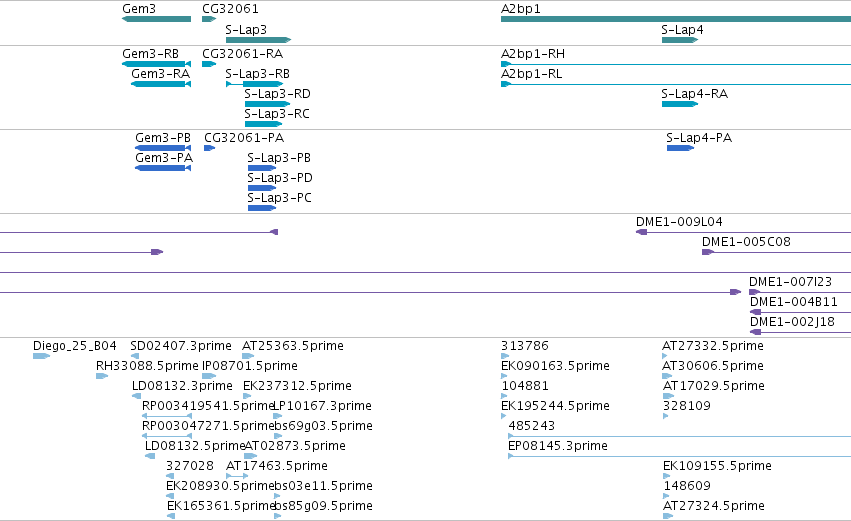Click the A2bp1-RH transcript label

(x=533, y=54)
